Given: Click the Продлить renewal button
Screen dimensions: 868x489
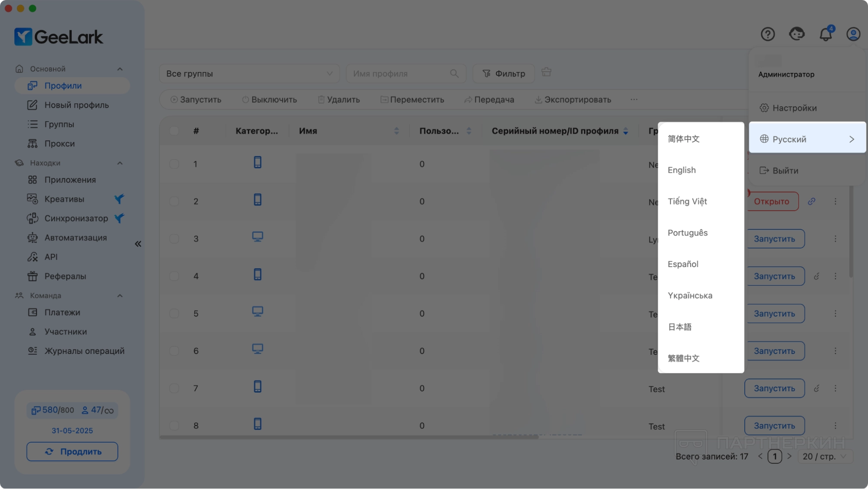Looking at the screenshot, I should coord(72,452).
